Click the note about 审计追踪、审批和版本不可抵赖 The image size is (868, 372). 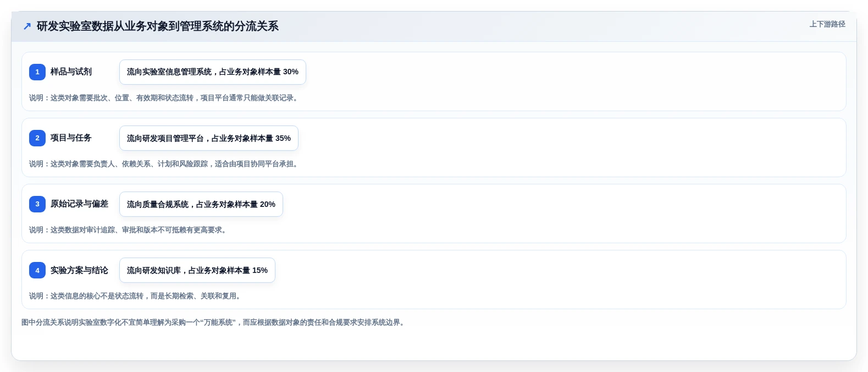[x=129, y=230]
